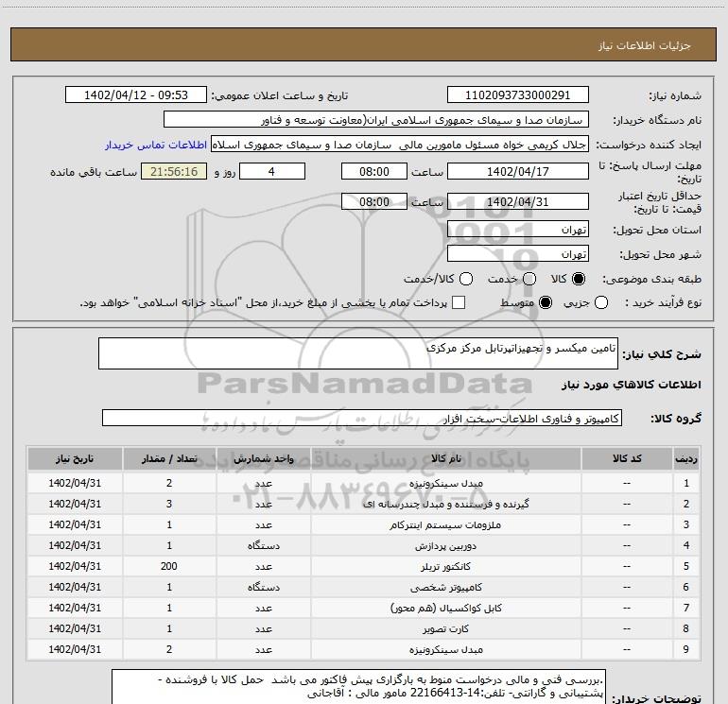Screen dimensions: 728x704
Task: Select row 9 item مبدل سینکرونیزه
Action: coord(445,650)
